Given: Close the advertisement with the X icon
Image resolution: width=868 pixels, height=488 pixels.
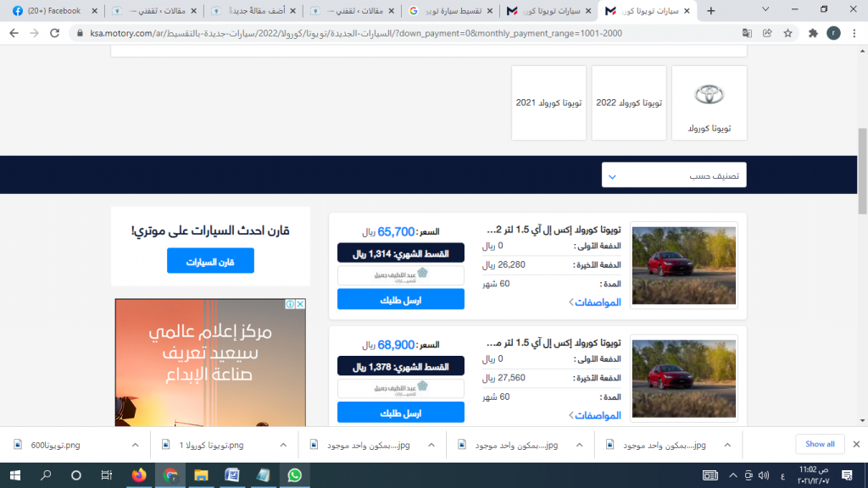Looking at the screenshot, I should coord(300,304).
